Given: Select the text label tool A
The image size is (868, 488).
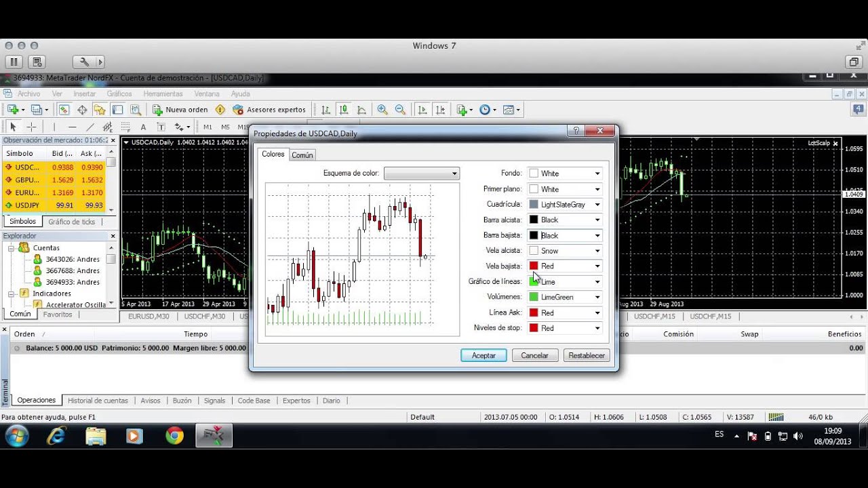Looking at the screenshot, I should (x=143, y=127).
